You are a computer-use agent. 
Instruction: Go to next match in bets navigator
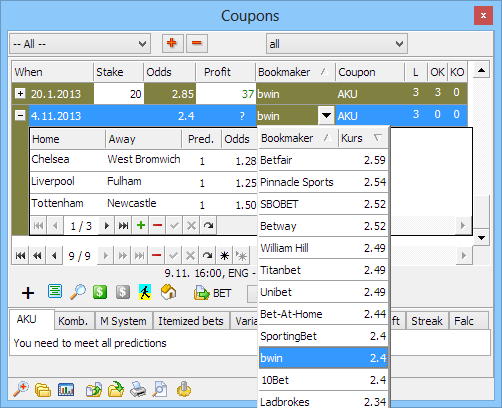pyautogui.click(x=107, y=226)
